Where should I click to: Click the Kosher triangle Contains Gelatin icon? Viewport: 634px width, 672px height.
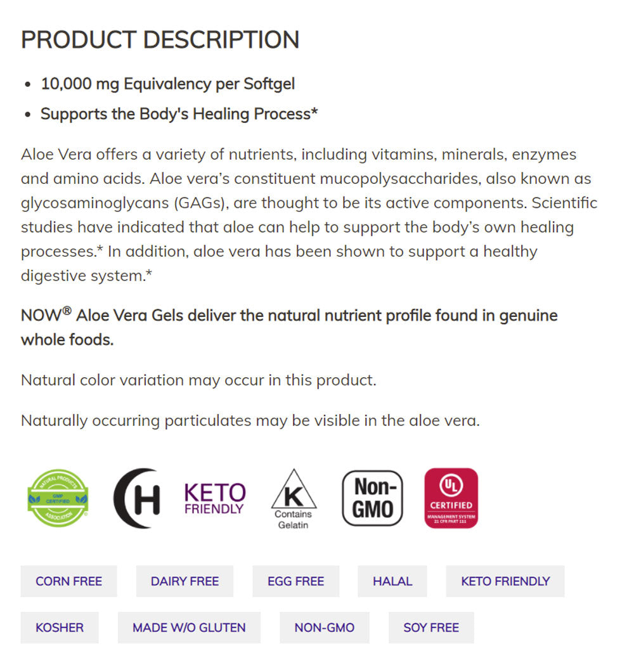[x=294, y=498]
